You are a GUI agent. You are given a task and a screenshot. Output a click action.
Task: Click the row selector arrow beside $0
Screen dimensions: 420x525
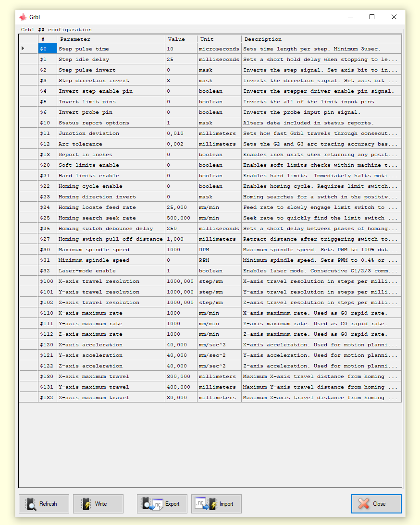(22, 49)
